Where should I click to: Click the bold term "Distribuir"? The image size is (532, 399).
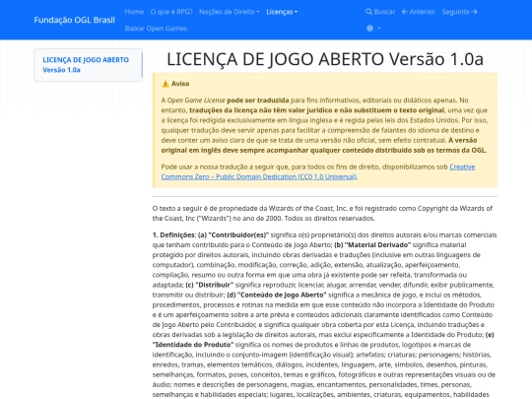click(215, 285)
